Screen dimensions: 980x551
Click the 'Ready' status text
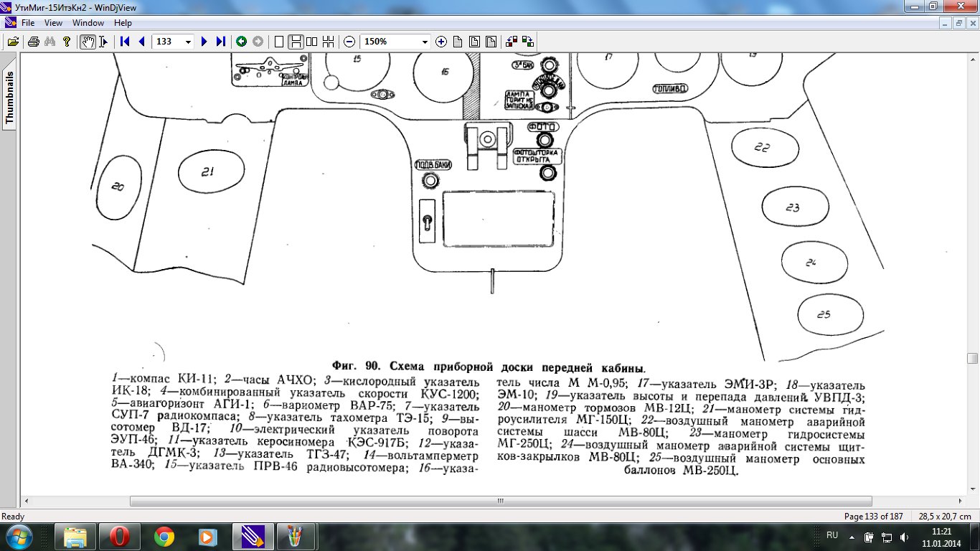(x=13, y=517)
